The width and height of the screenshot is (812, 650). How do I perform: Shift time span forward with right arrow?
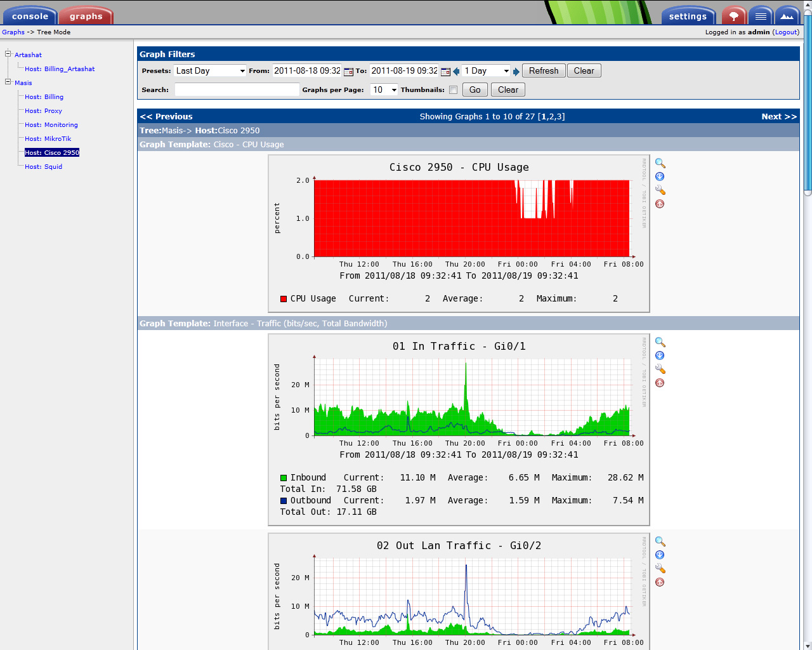coord(516,71)
